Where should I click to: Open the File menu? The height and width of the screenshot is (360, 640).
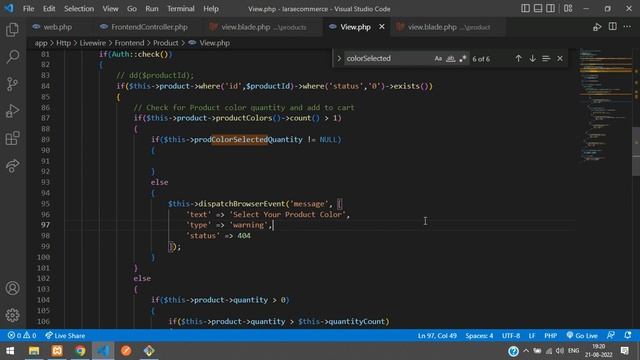(x=29, y=9)
